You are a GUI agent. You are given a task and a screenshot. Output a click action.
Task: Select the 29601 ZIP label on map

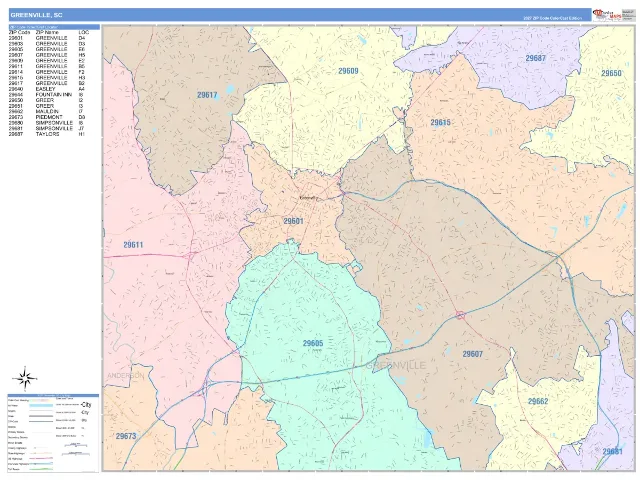pos(293,221)
